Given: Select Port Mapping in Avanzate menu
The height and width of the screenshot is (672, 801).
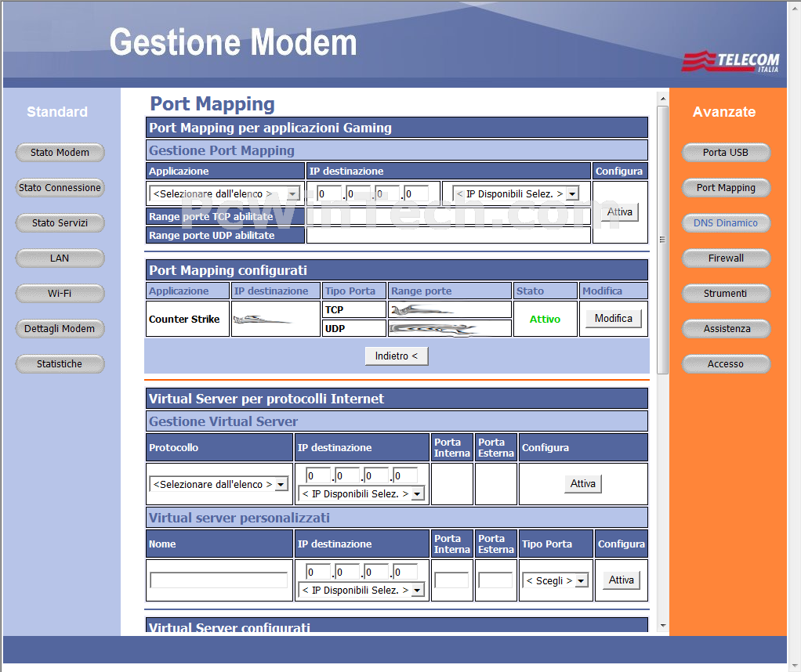Looking at the screenshot, I should coord(726,187).
